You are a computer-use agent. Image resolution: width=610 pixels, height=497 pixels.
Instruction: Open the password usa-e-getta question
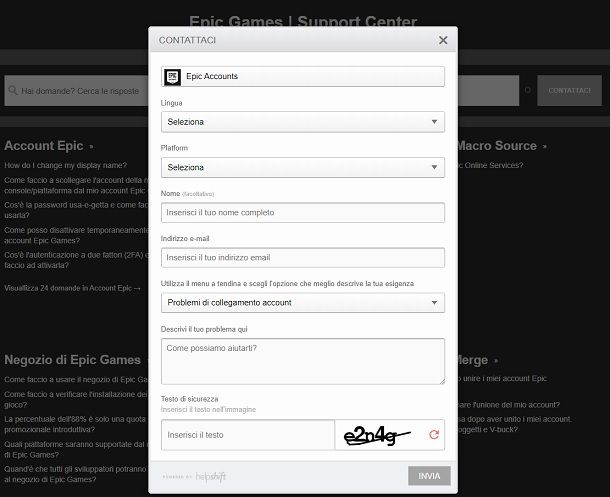pos(76,210)
